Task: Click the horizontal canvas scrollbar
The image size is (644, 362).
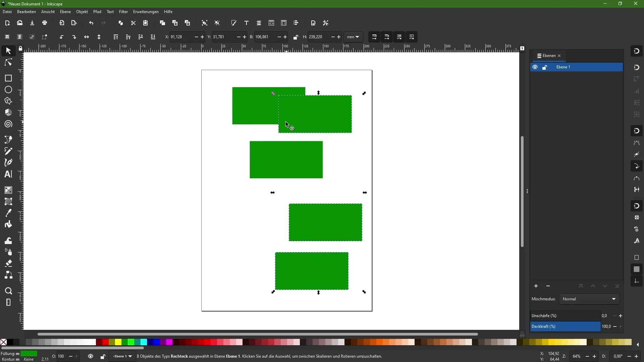Action: (258, 334)
